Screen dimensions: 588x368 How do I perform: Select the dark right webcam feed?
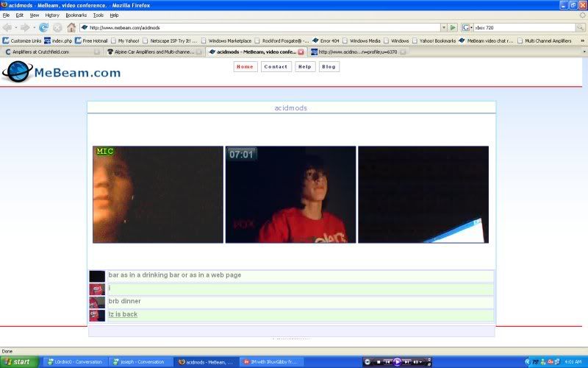(423, 194)
